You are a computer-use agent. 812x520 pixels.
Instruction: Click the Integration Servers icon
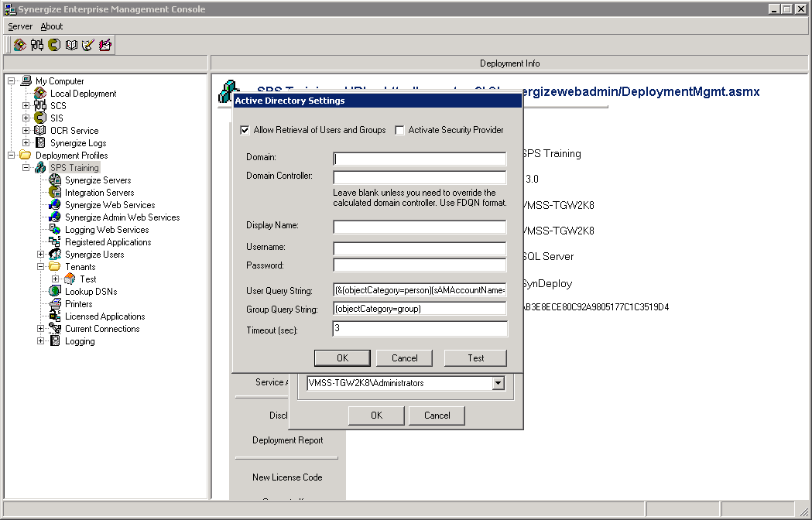pos(55,192)
